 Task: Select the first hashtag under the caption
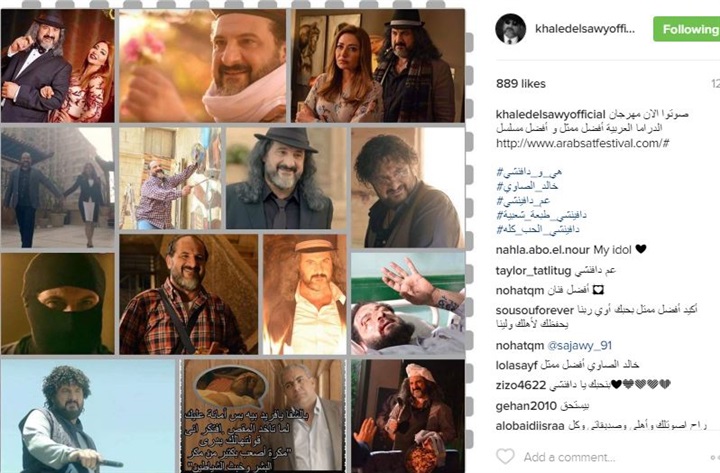[x=529, y=172]
